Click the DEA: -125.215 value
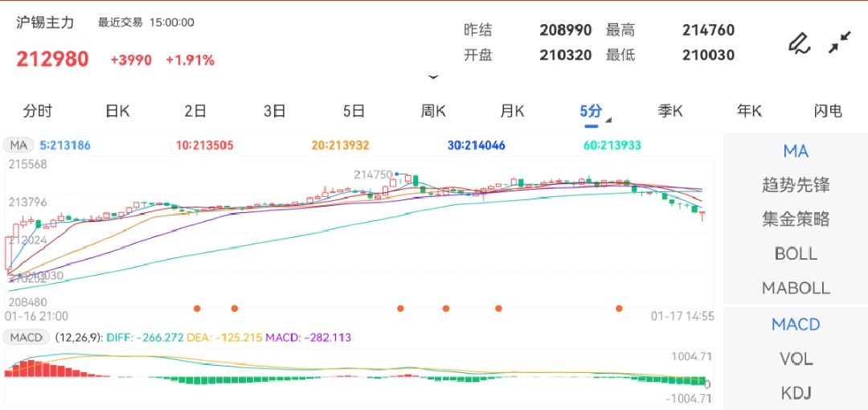868x410 pixels. 224,338
